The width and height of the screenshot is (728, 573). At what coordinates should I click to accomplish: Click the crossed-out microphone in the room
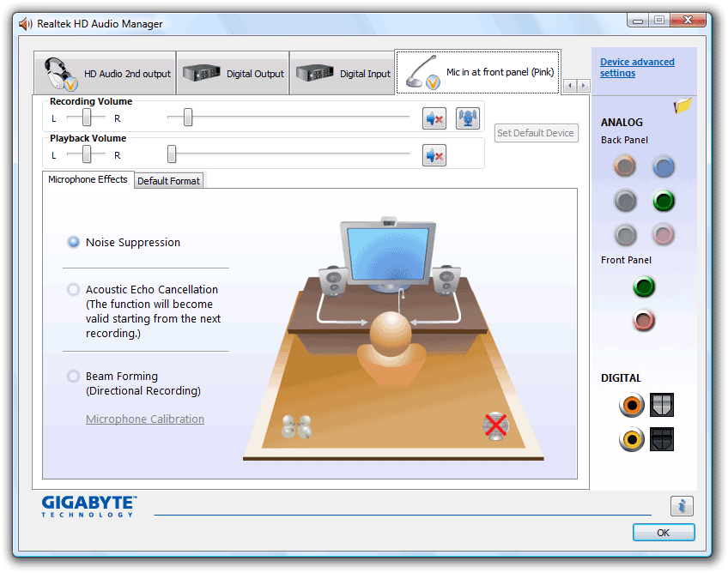(x=495, y=425)
